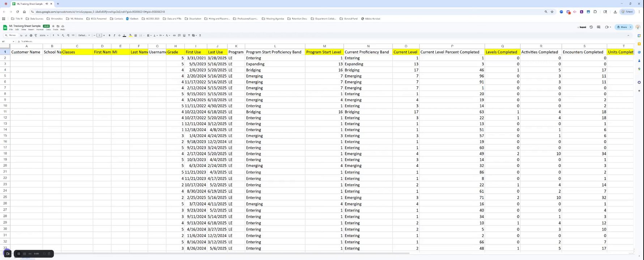Image resolution: width=644 pixels, height=260 pixels.
Task: Open the Data Sources bookmark folder
Action: 34,18
